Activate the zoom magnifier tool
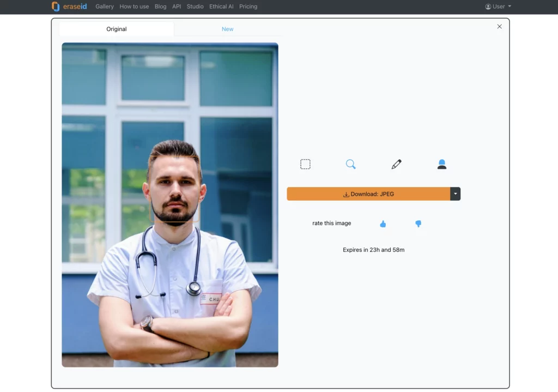 click(x=351, y=164)
